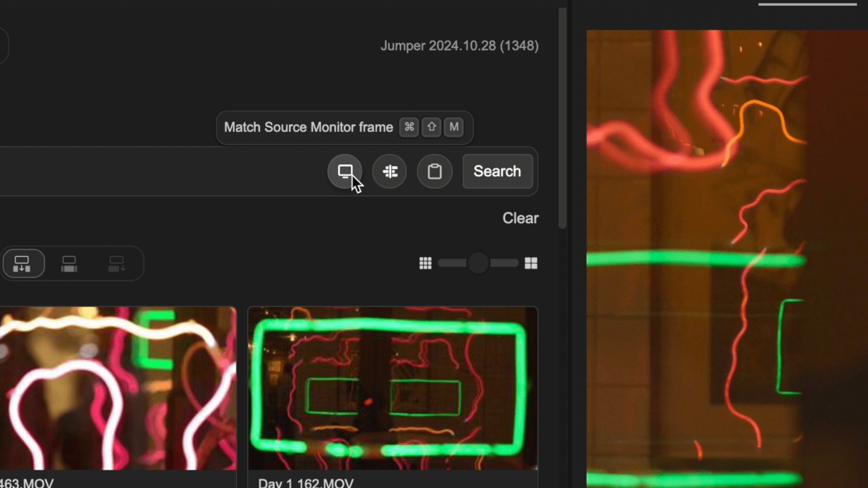Enable insert-into-timeline mode toggle
Screen dimensions: 868x488
[x=23, y=263]
